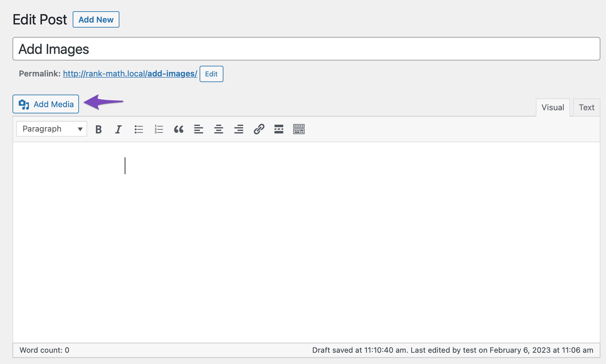
Task: Edit the post permalink slug
Action: point(211,74)
